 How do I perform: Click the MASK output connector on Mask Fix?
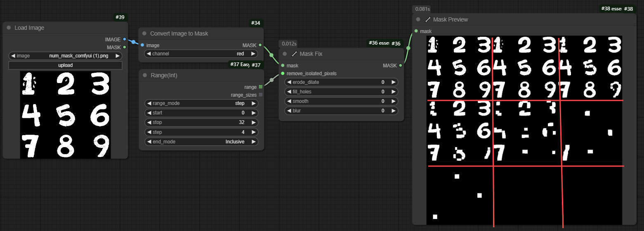(x=401, y=65)
